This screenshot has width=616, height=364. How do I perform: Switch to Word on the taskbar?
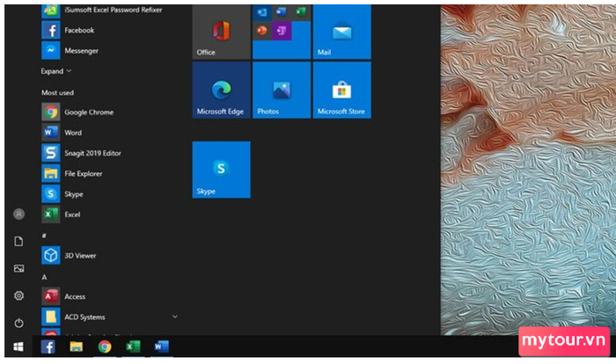point(161,346)
